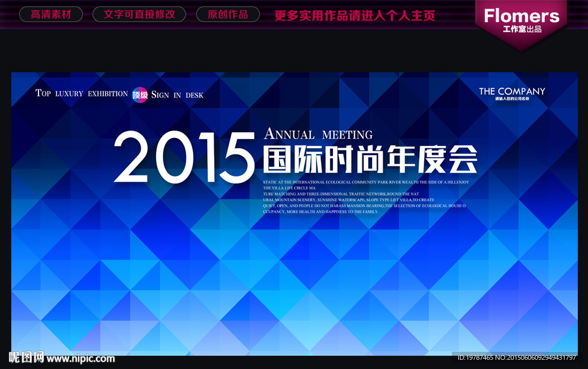Click the ID:19787465 number text
Viewport: 588px width, 369px height.
475,358
